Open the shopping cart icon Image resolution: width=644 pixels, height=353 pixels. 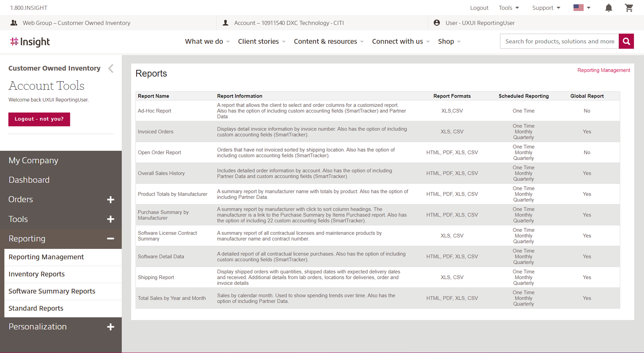click(629, 8)
